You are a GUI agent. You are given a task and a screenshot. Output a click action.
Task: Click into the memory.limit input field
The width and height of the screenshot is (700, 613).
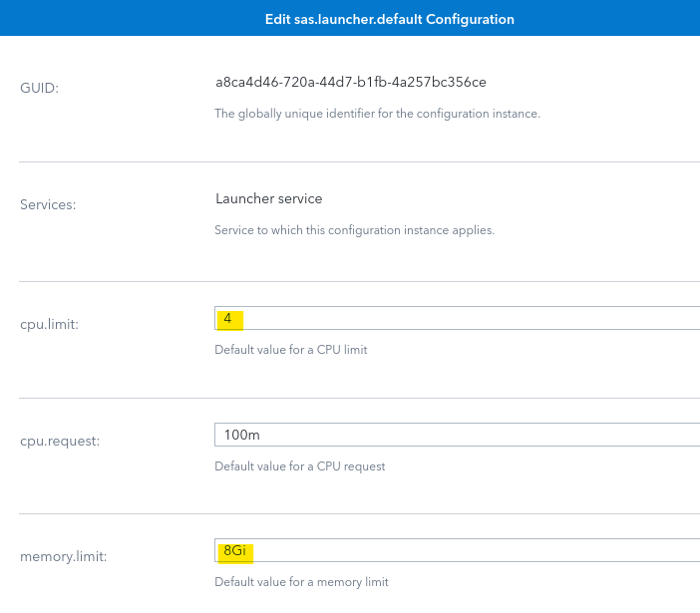[x=457, y=550]
